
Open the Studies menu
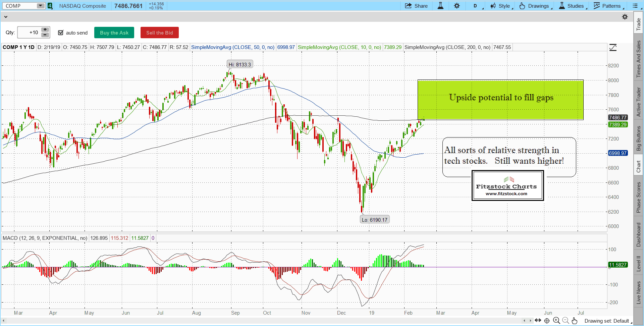click(x=572, y=6)
